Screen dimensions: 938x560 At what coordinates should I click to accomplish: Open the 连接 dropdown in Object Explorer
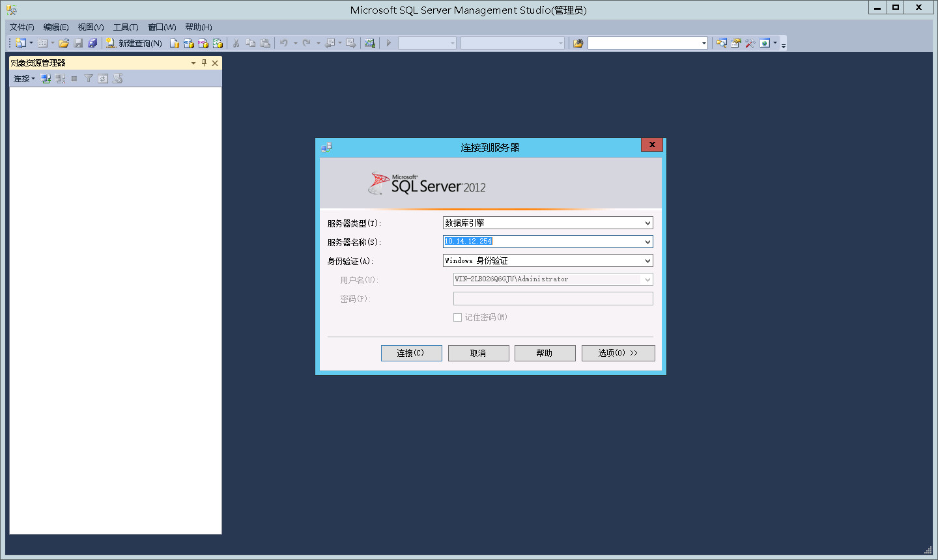24,78
